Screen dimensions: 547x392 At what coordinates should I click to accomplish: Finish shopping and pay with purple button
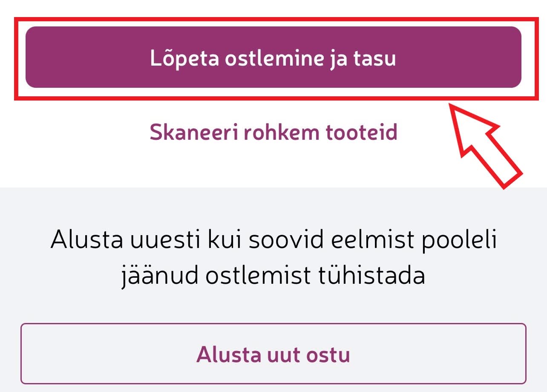273,58
